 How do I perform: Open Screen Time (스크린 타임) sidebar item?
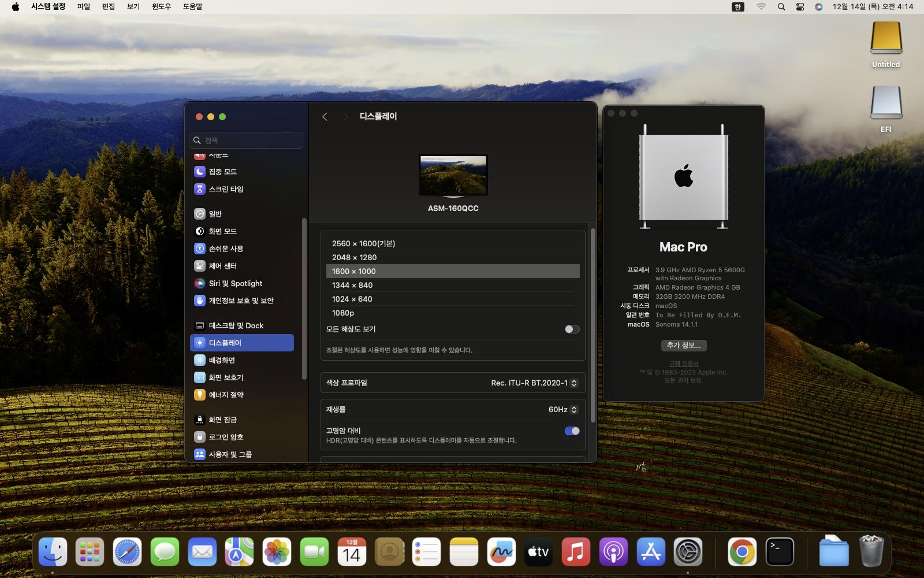225,189
